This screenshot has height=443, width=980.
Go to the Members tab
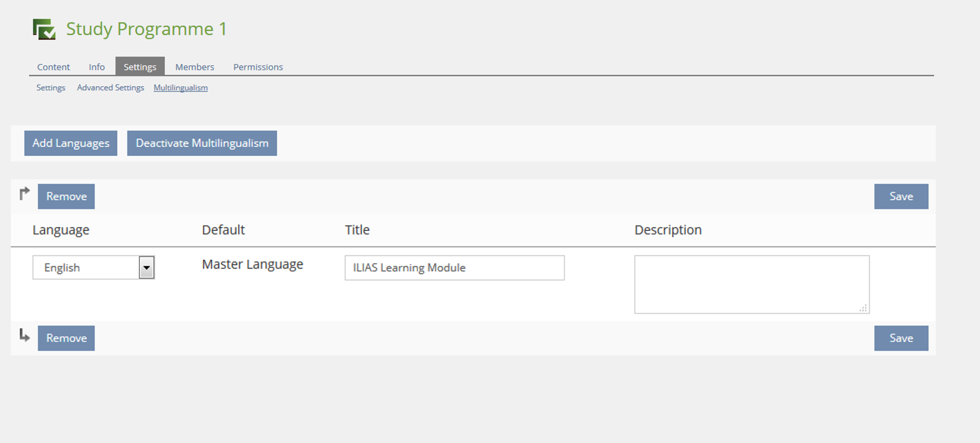[x=195, y=67]
